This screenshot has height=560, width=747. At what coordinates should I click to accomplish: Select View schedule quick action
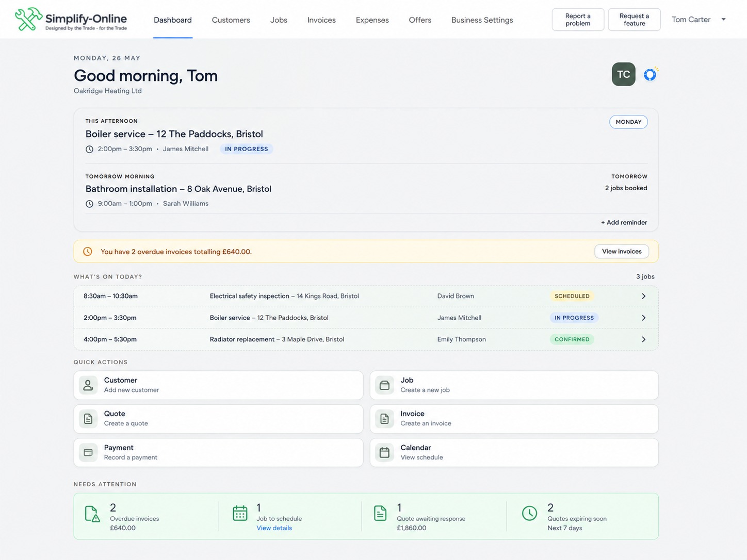click(x=514, y=453)
